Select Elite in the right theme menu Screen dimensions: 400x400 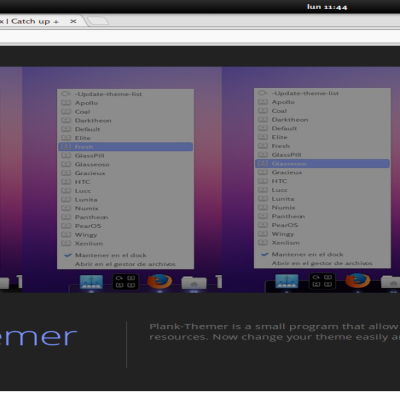tap(322, 137)
